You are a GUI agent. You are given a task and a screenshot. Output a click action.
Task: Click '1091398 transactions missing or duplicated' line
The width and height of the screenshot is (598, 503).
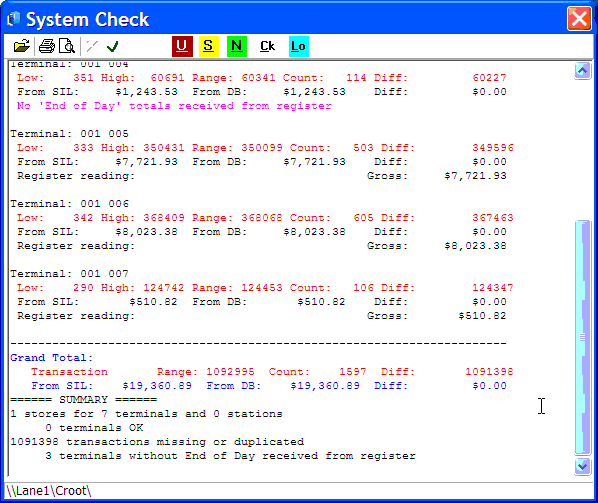click(157, 442)
